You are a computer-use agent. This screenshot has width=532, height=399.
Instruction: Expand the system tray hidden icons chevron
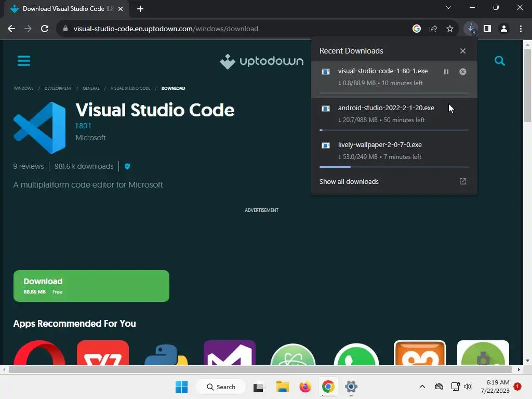[x=422, y=387]
